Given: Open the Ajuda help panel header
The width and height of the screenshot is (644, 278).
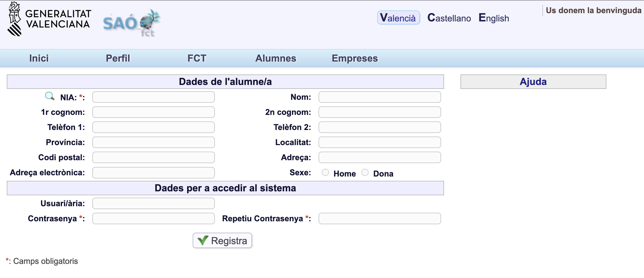Looking at the screenshot, I should click(533, 82).
